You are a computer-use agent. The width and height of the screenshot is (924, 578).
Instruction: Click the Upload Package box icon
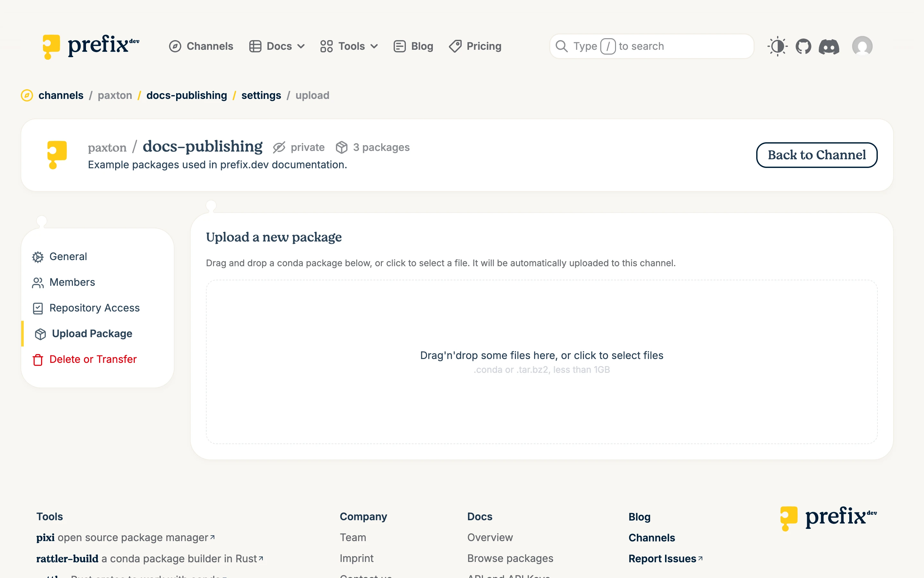point(40,334)
